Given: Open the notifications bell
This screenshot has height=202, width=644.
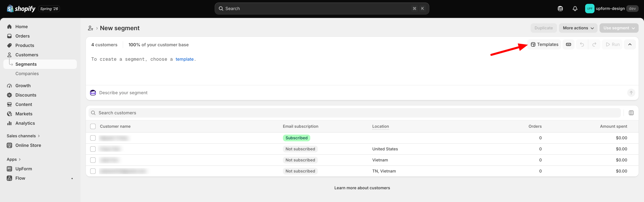Looking at the screenshot, I should (x=575, y=9).
